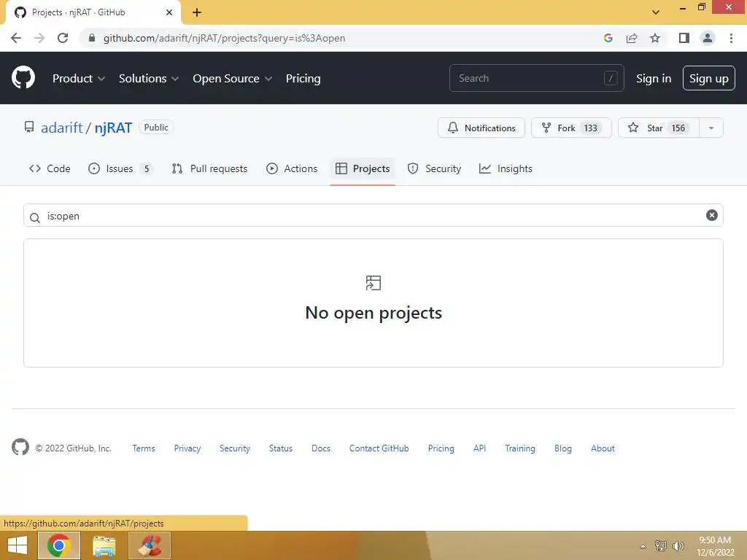Open File Explorer from taskbar
747x560 pixels.
coord(104,545)
